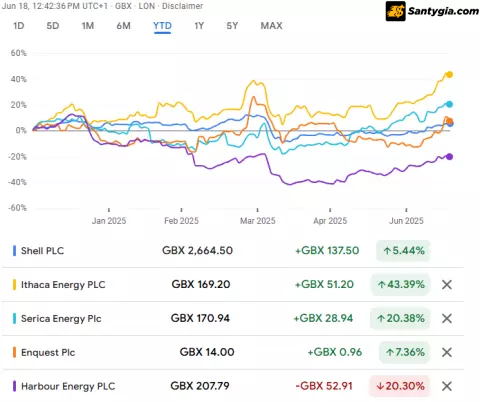480x402 pixels.
Task: Click the -GBX 52.91 change value
Action: tap(324, 386)
